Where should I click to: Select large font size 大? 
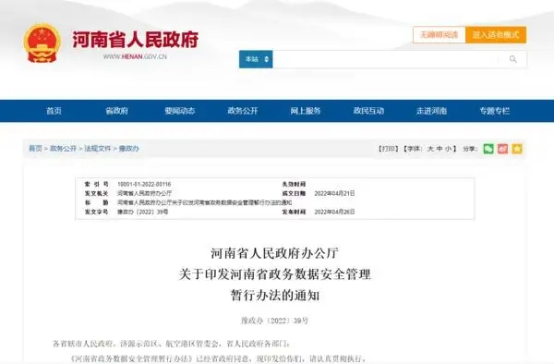430,149
